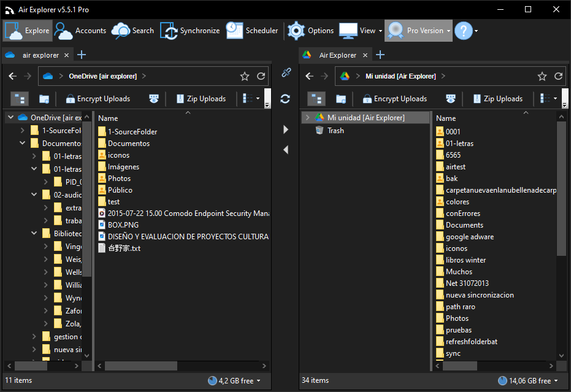Add a new tab in left pane

[x=82, y=55]
